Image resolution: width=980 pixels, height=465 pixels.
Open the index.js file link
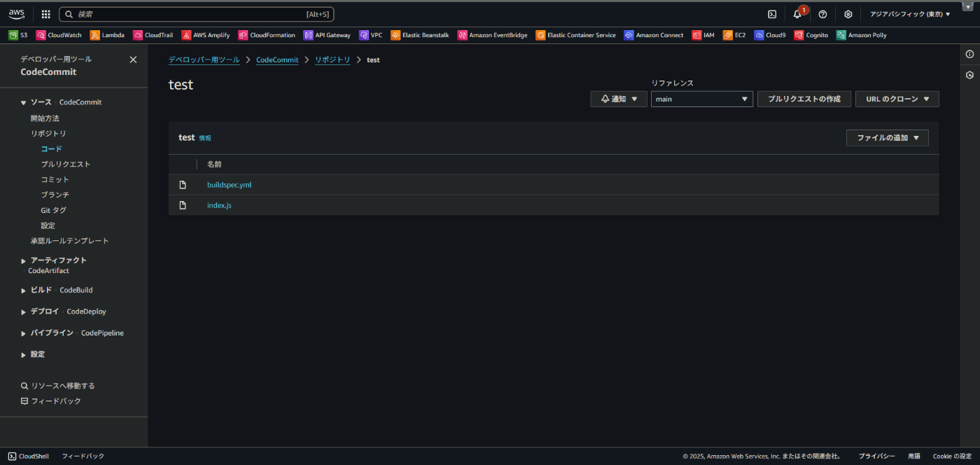(x=219, y=205)
